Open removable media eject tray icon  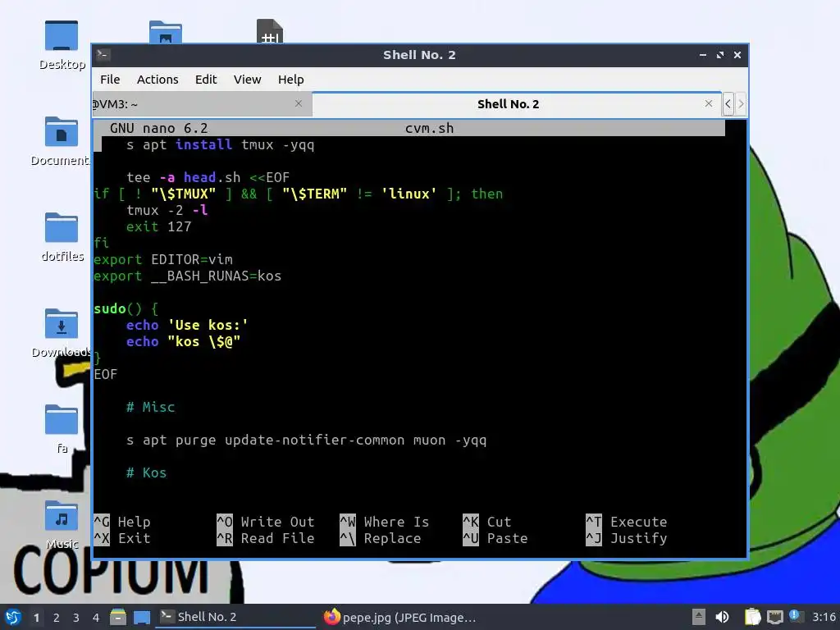pyautogui.click(x=698, y=617)
